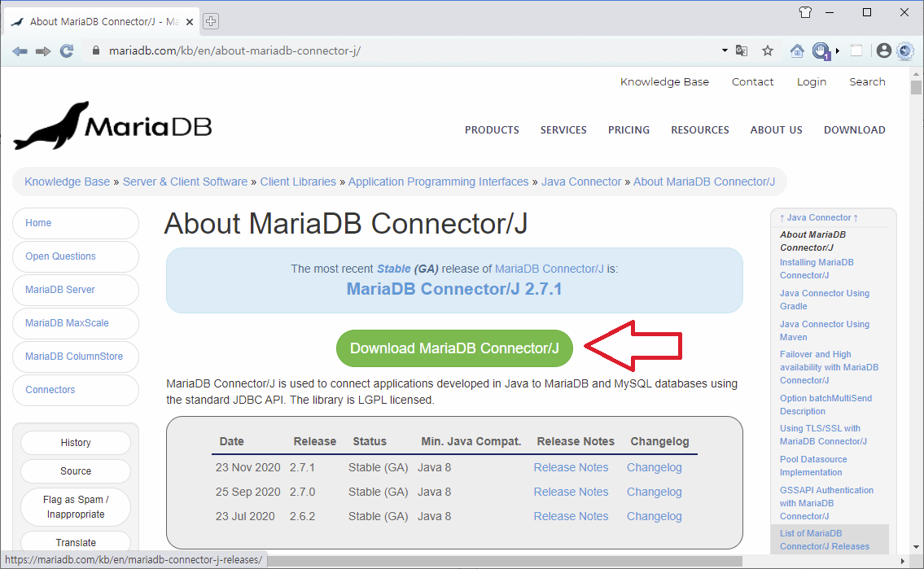Open a new tab with the plus button
The width and height of the screenshot is (924, 569).
coord(210,21)
